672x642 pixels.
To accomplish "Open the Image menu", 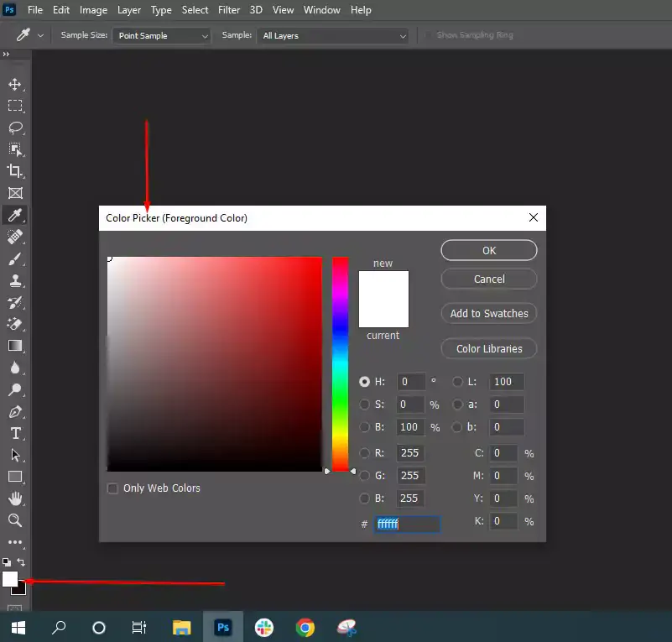I will click(93, 10).
